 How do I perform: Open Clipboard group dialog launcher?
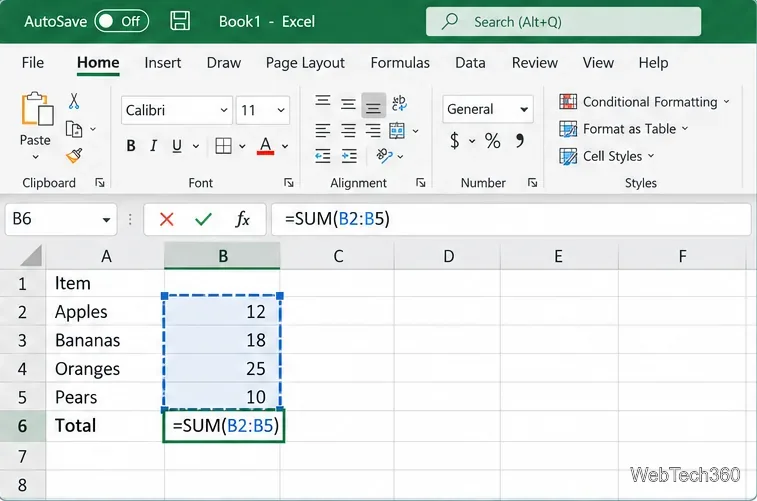click(x=100, y=182)
